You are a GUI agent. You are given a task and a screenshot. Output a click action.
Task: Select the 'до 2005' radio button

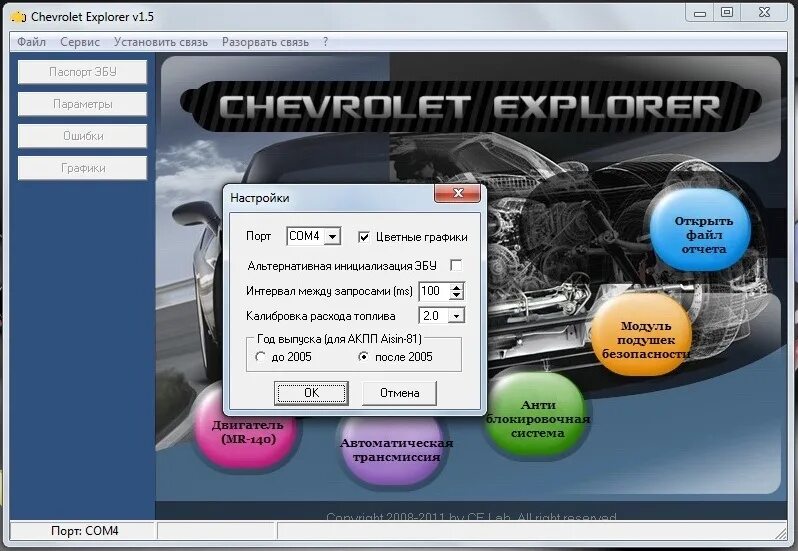260,357
